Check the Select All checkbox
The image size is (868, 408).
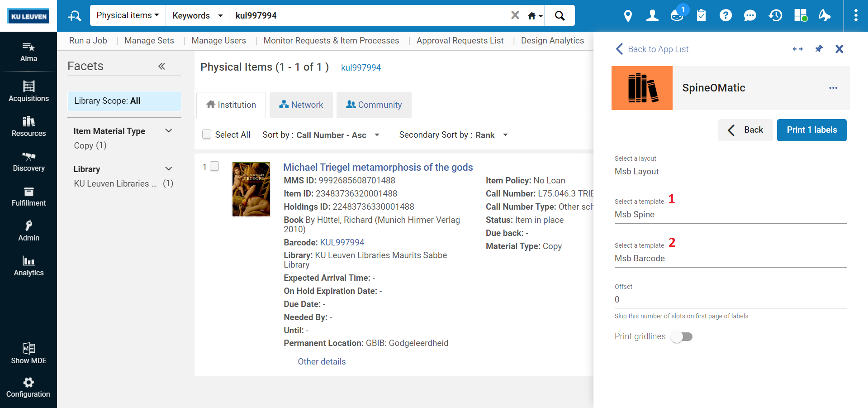207,134
